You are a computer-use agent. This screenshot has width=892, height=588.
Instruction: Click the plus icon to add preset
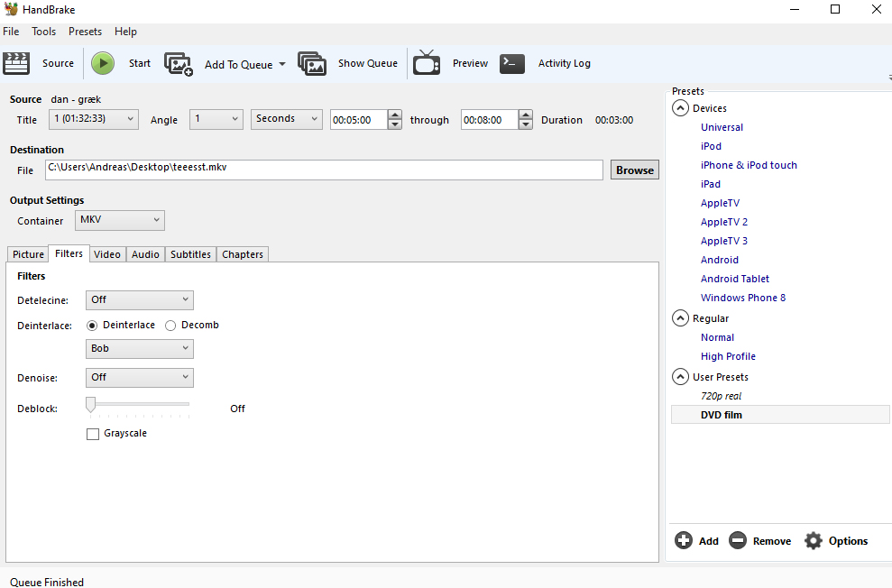point(684,540)
